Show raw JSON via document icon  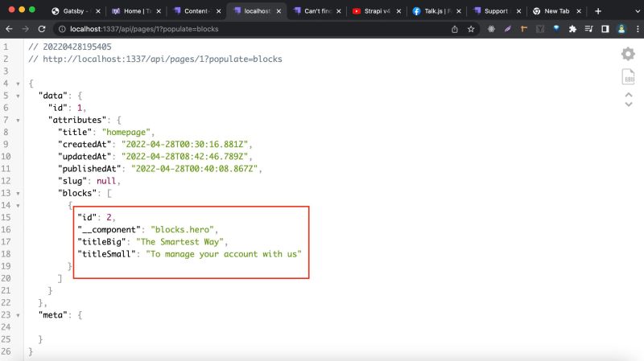629,76
